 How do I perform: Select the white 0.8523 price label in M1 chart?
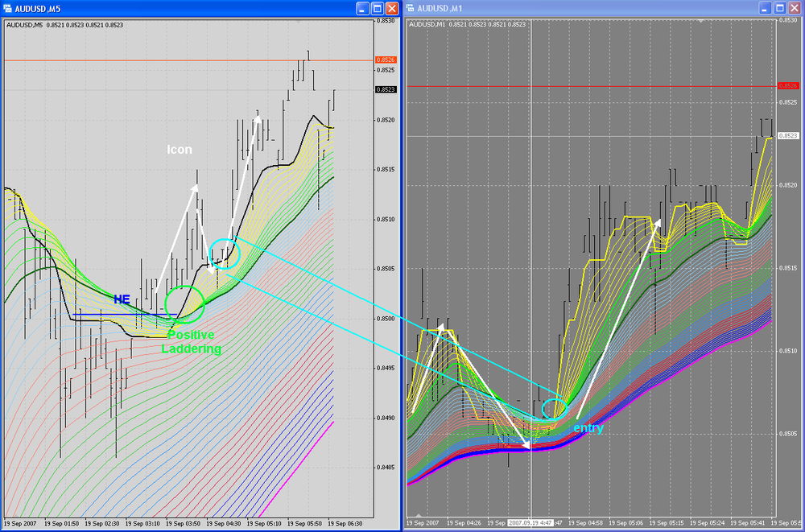click(788, 136)
